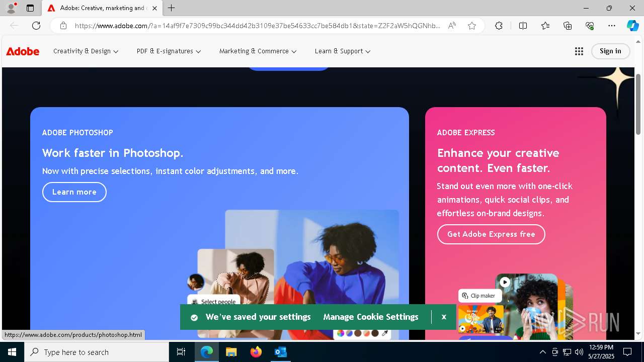Expand PDF & E-signatures menu
Image resolution: width=644 pixels, height=362 pixels.
tap(169, 51)
